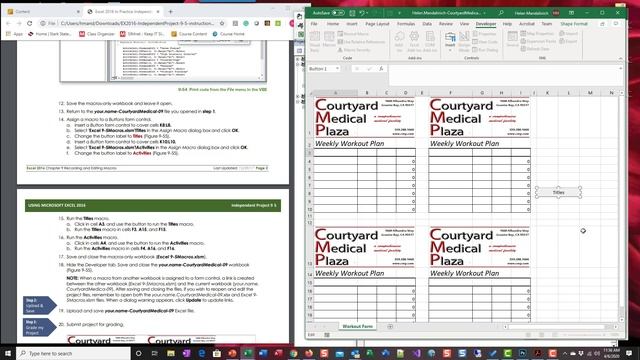640x360 pixels.
Task: Open the Shape Format tab
Action: click(574, 24)
